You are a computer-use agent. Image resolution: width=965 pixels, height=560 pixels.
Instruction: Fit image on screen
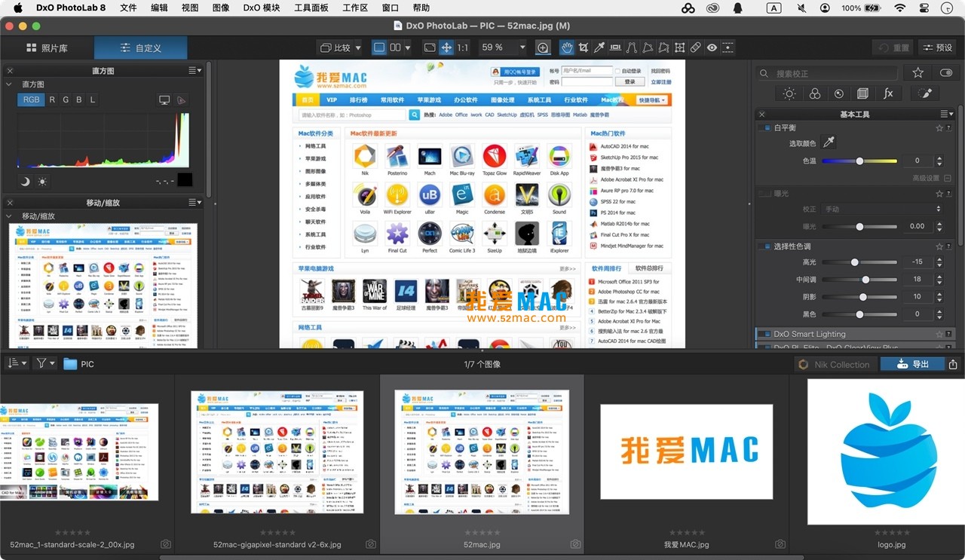click(x=430, y=47)
